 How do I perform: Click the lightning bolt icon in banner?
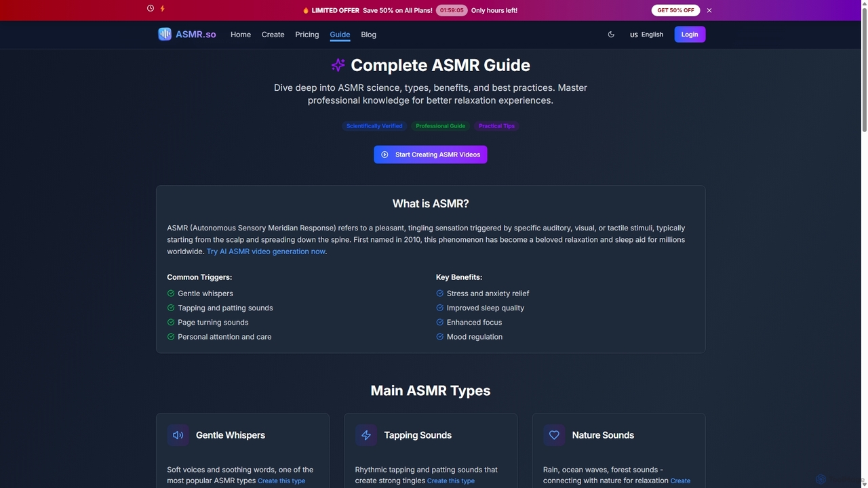click(163, 8)
